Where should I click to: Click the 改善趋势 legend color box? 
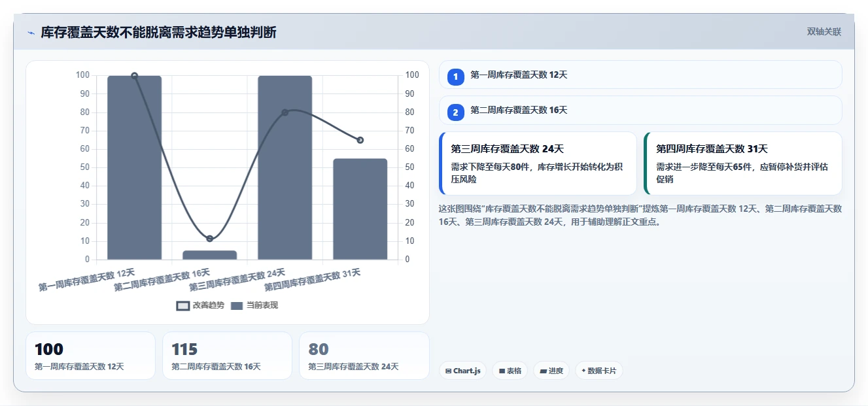(183, 306)
